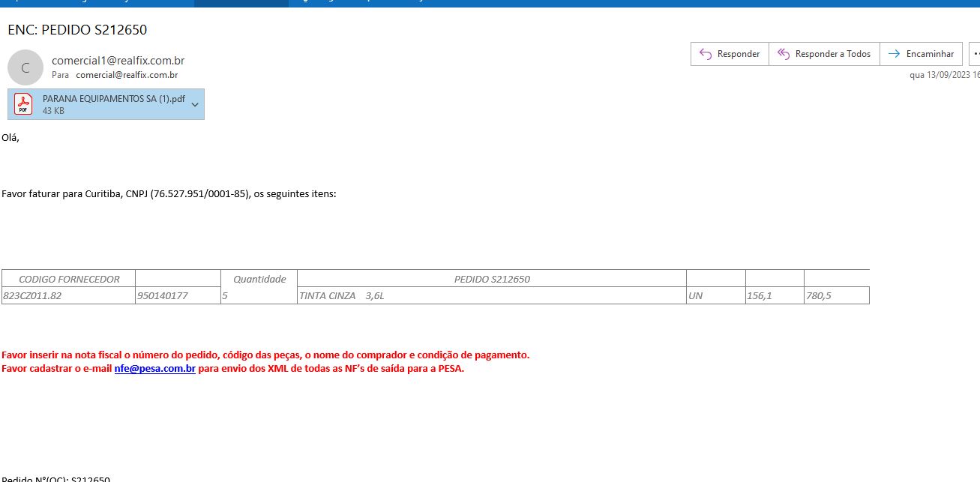Click the Quantidade column header
Viewport: 980px width, 482px height.
[x=259, y=279]
